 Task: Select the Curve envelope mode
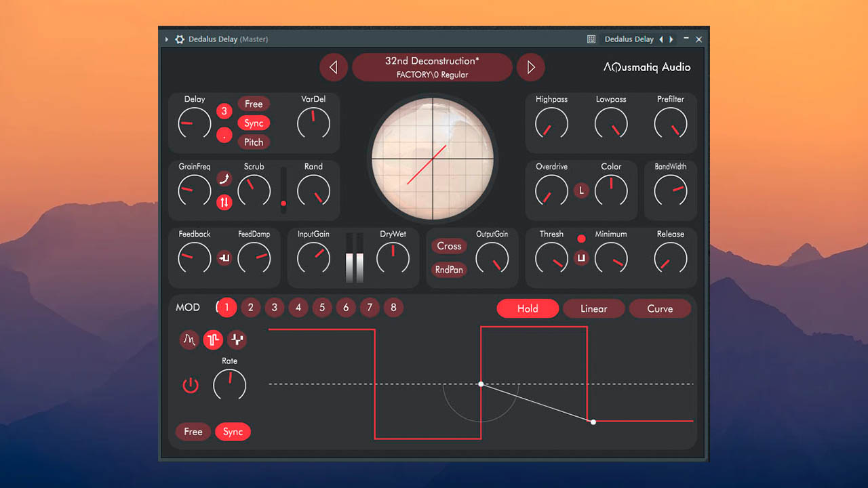660,308
